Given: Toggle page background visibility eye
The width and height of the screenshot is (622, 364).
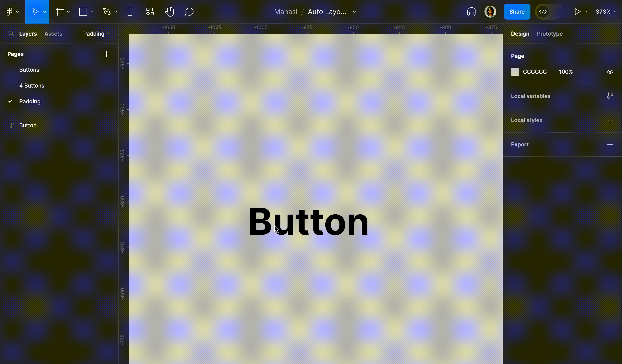Looking at the screenshot, I should [610, 72].
